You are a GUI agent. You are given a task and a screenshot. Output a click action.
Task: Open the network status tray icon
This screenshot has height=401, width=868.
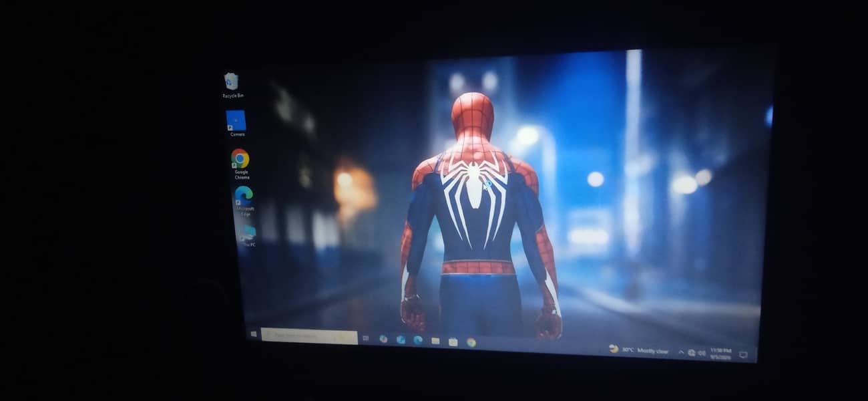coord(692,353)
